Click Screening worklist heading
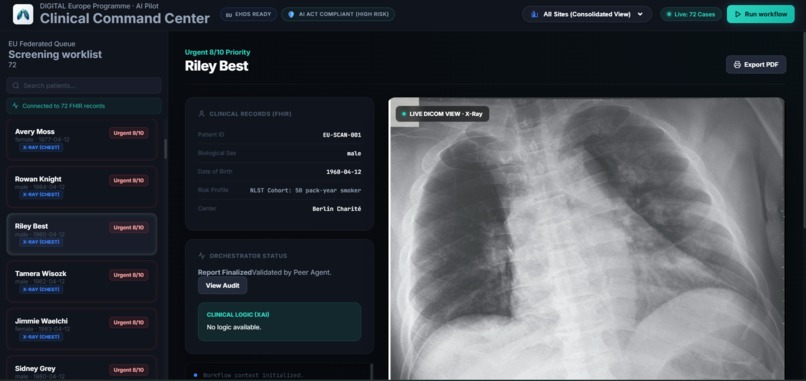This screenshot has width=806, height=381. [55, 55]
